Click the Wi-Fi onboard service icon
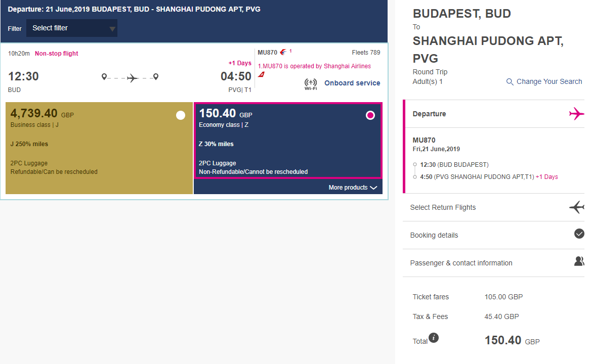Image resolution: width=591 pixels, height=364 pixels. (311, 83)
